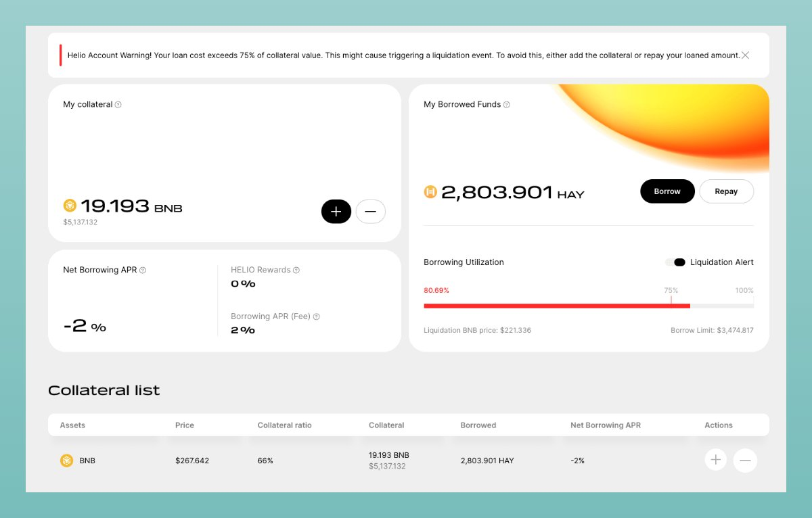Click the 75% marker on utilization bar
The width and height of the screenshot is (812, 518).
[x=671, y=291]
